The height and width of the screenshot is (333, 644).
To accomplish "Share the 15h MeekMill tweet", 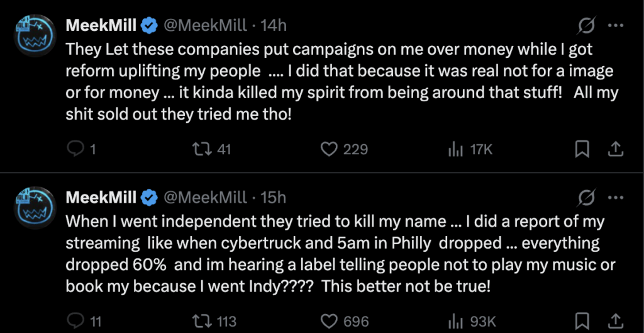I will coord(616,321).
